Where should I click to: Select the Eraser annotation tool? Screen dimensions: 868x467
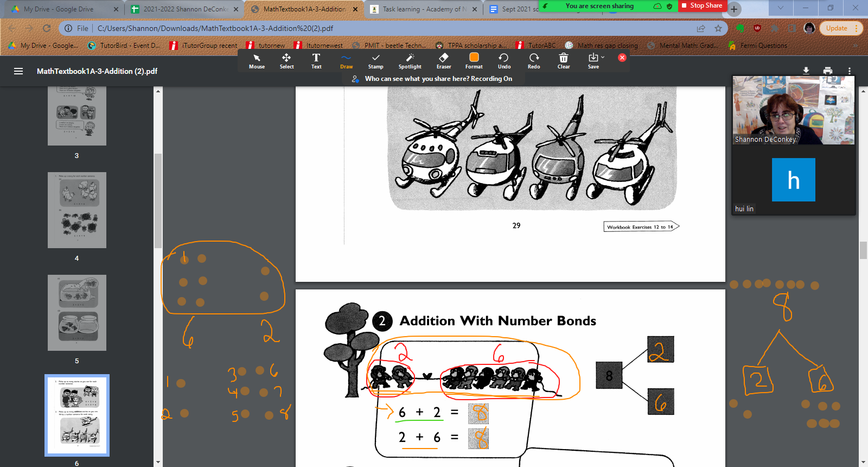pyautogui.click(x=444, y=61)
